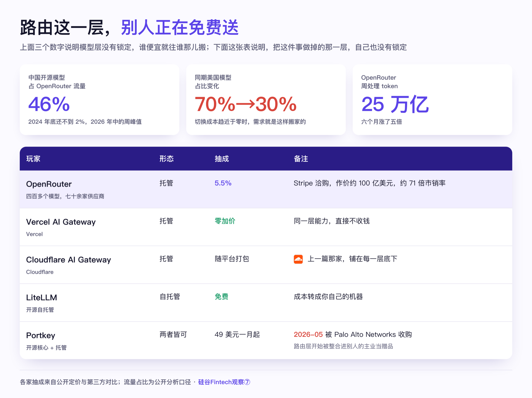Click the 25 万亿 token figure
This screenshot has height=398, width=532.
[395, 104]
